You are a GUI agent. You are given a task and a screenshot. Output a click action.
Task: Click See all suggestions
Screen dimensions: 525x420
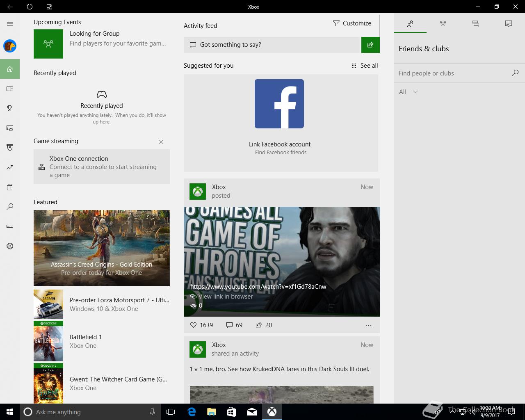tap(365, 66)
